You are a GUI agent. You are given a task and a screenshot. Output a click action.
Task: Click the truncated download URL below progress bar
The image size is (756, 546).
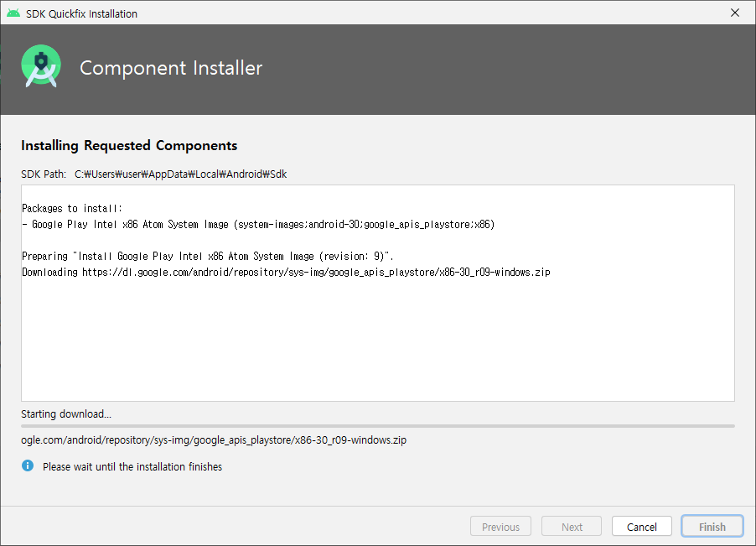(x=214, y=439)
